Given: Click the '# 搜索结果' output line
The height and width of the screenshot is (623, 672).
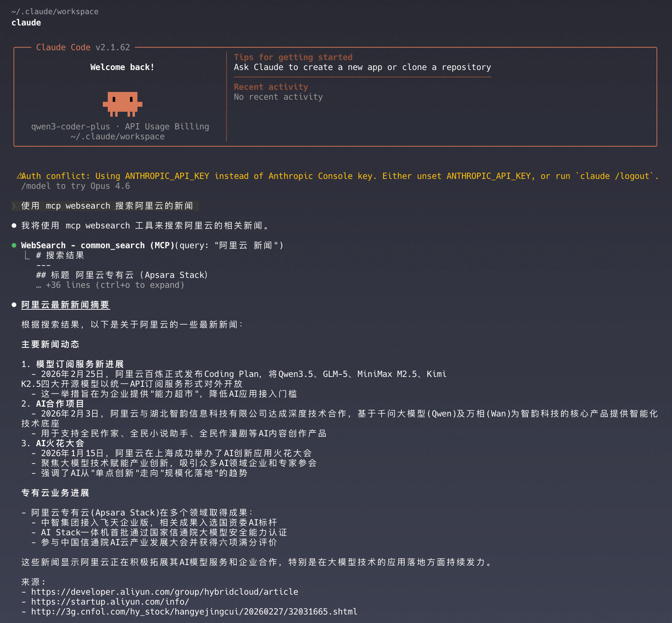Looking at the screenshot, I should click(60, 255).
